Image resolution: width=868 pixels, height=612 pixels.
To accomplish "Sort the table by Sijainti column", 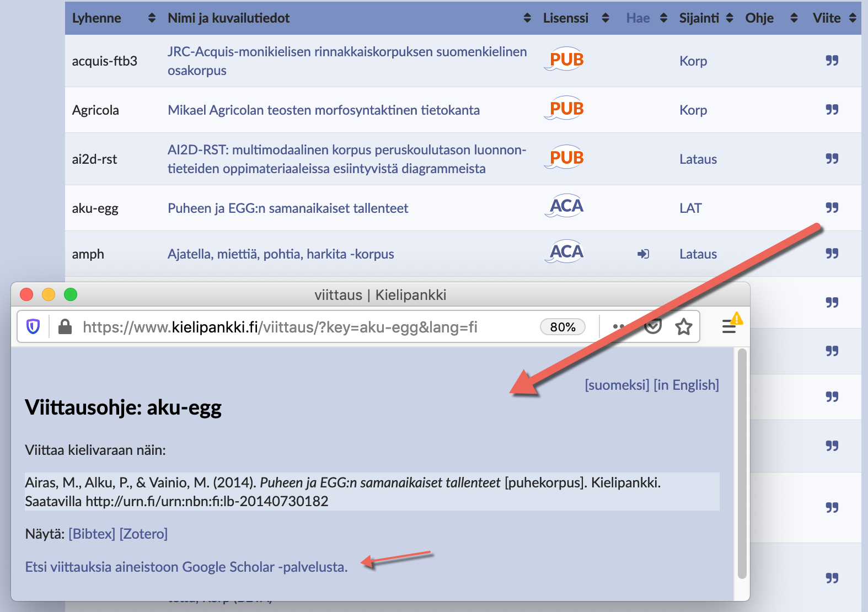I will point(730,18).
